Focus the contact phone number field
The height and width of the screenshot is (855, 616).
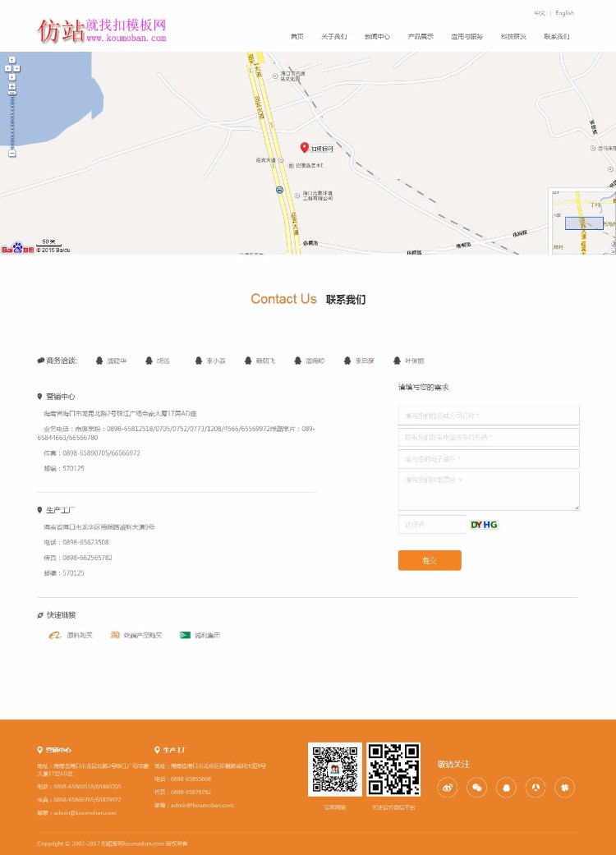(x=489, y=437)
